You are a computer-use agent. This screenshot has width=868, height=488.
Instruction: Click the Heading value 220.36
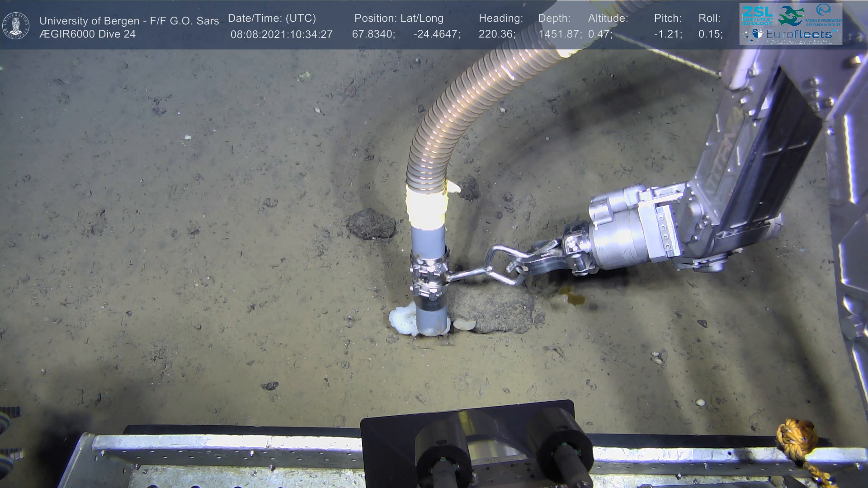pyautogui.click(x=497, y=34)
